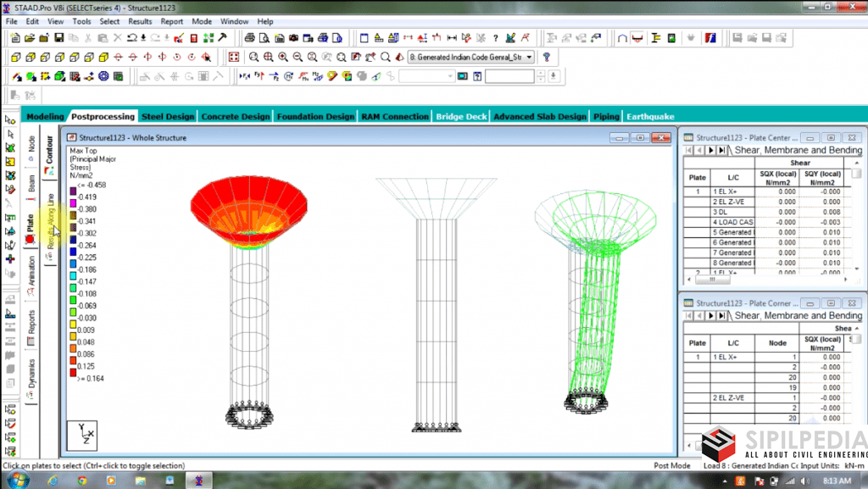The image size is (868, 489).
Task: Switch to the Steel Design tab
Action: [x=168, y=116]
